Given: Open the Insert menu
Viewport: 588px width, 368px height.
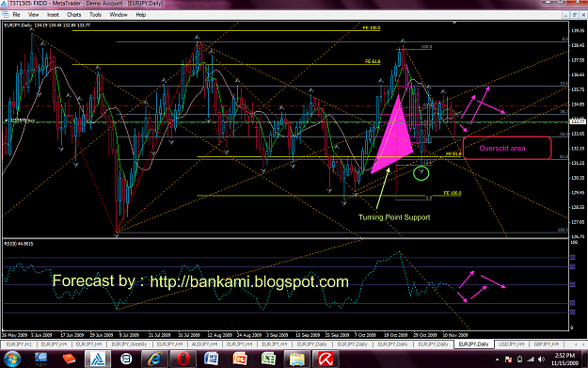Looking at the screenshot, I should point(53,15).
